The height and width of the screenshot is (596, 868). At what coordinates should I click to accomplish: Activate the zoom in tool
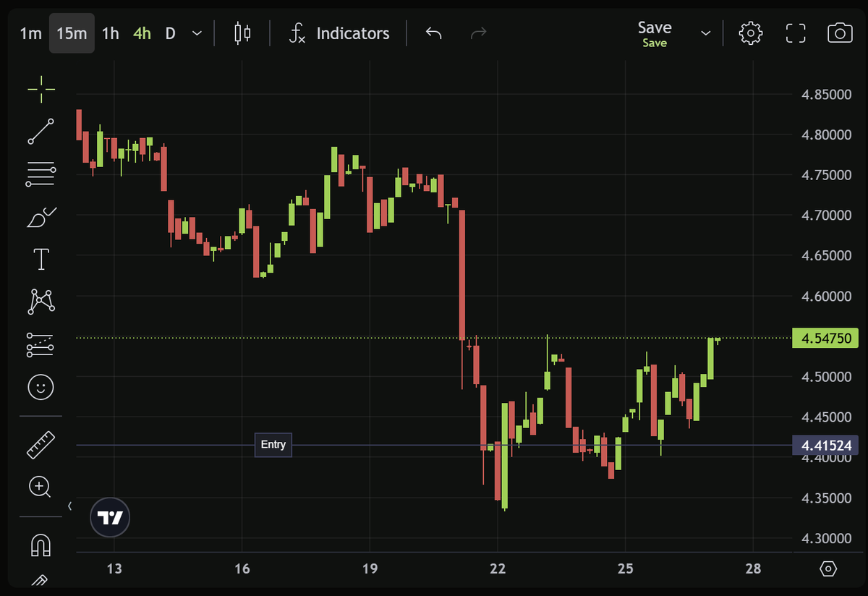[x=40, y=487]
